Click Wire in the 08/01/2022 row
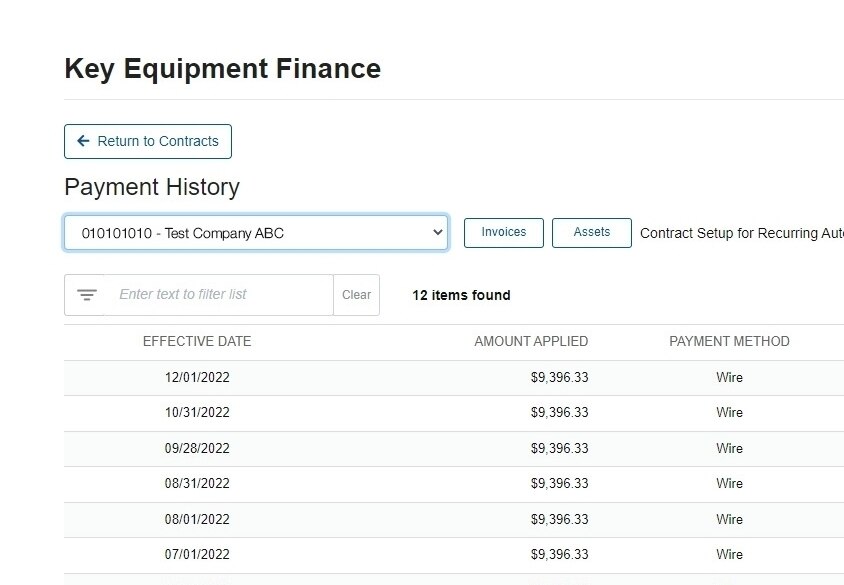This screenshot has width=844, height=585. (729, 520)
